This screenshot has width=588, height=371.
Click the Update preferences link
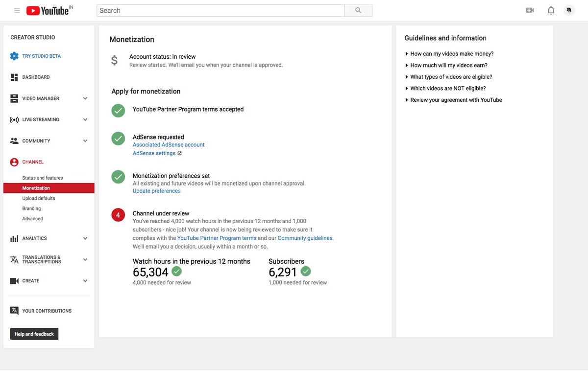pyautogui.click(x=157, y=191)
